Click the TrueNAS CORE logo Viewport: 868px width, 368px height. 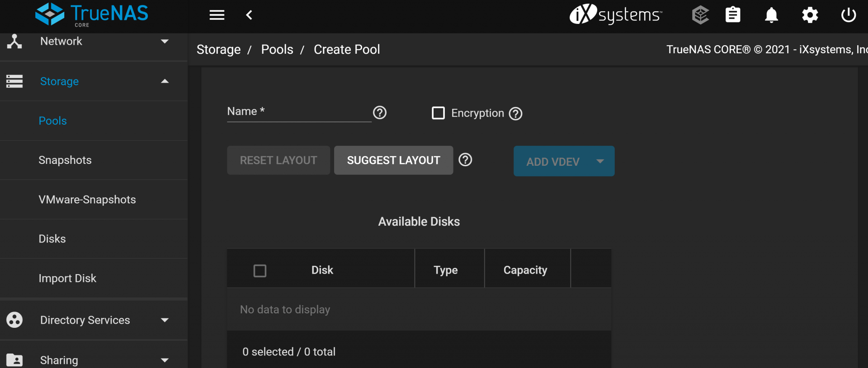coord(92,14)
